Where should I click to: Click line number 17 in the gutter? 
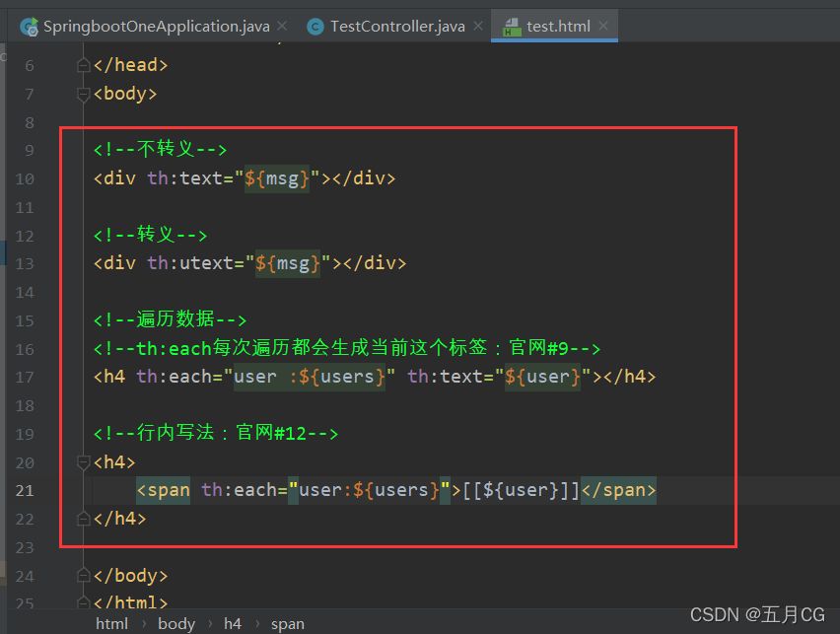click(25, 378)
